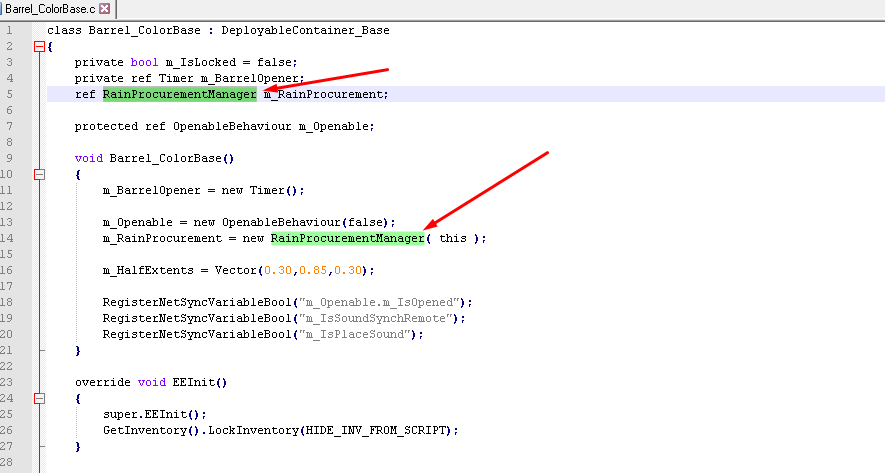The height and width of the screenshot is (473, 885).
Task: Click highlighted RainProcurementManager after the new keyword
Action: pos(348,238)
